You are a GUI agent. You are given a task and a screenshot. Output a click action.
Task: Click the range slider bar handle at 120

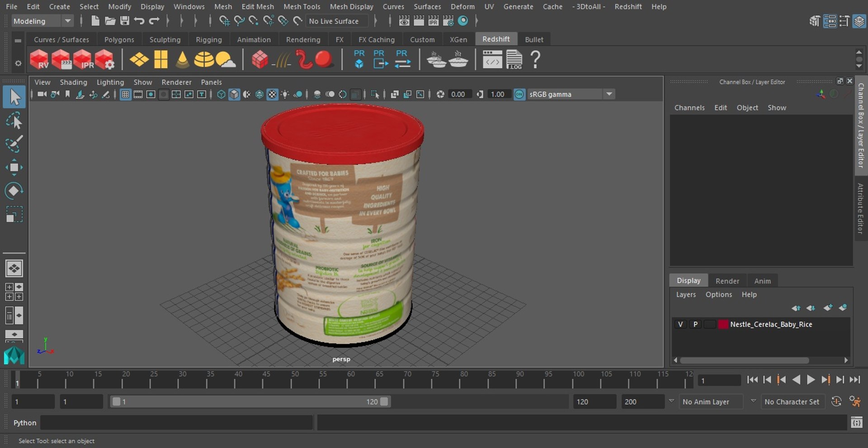384,401
